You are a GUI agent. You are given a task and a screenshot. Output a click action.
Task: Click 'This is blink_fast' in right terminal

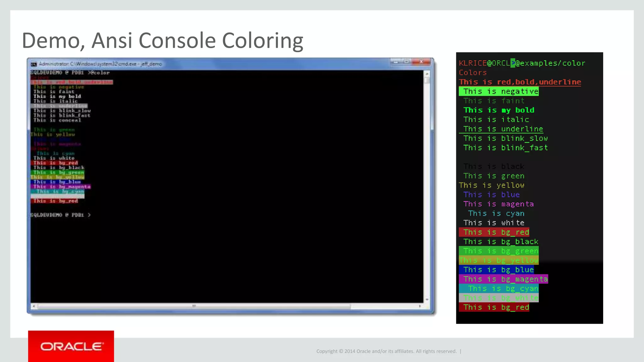[x=505, y=148]
